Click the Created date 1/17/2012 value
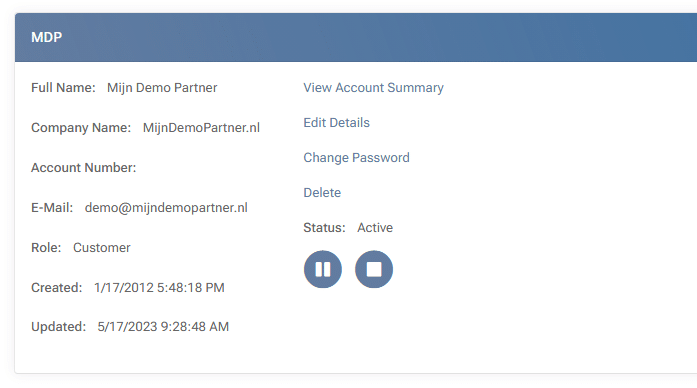Image resolution: width=697 pixels, height=388 pixels. coord(159,288)
